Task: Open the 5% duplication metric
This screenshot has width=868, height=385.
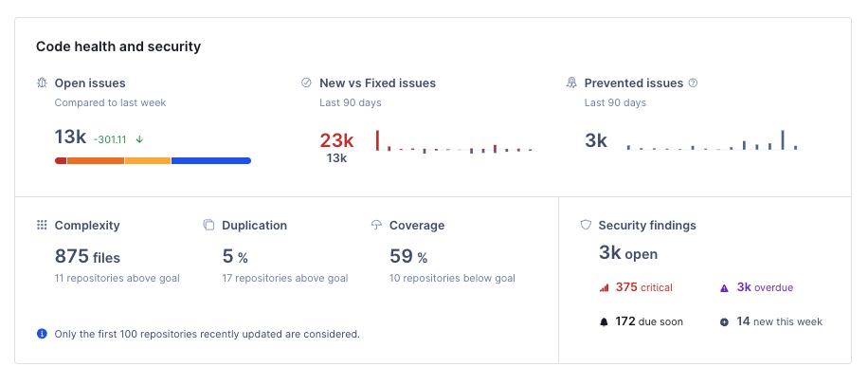Action: [234, 256]
